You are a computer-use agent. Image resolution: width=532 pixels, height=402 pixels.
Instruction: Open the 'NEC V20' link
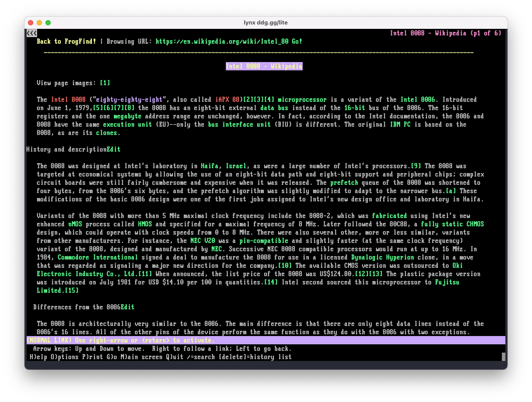203,241
